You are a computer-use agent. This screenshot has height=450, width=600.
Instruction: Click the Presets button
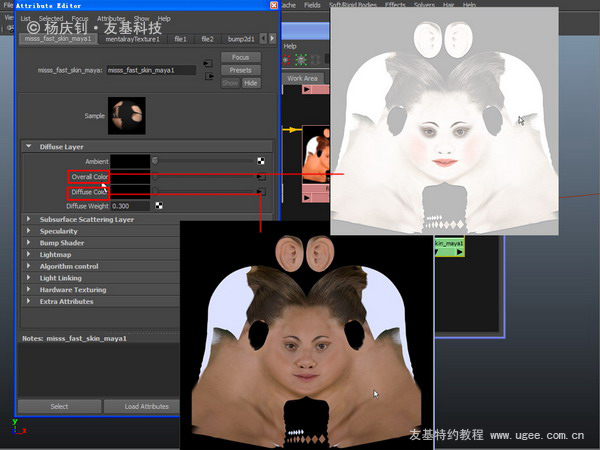(x=241, y=70)
